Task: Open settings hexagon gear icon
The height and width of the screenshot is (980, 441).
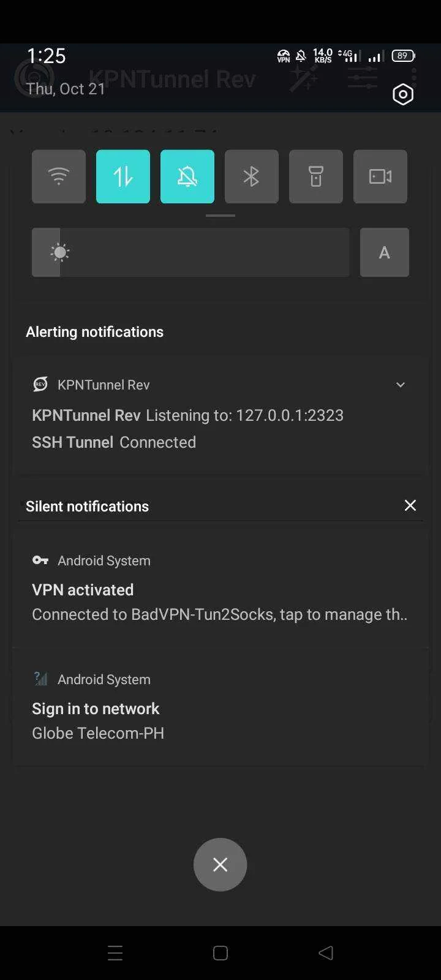Action: click(403, 94)
